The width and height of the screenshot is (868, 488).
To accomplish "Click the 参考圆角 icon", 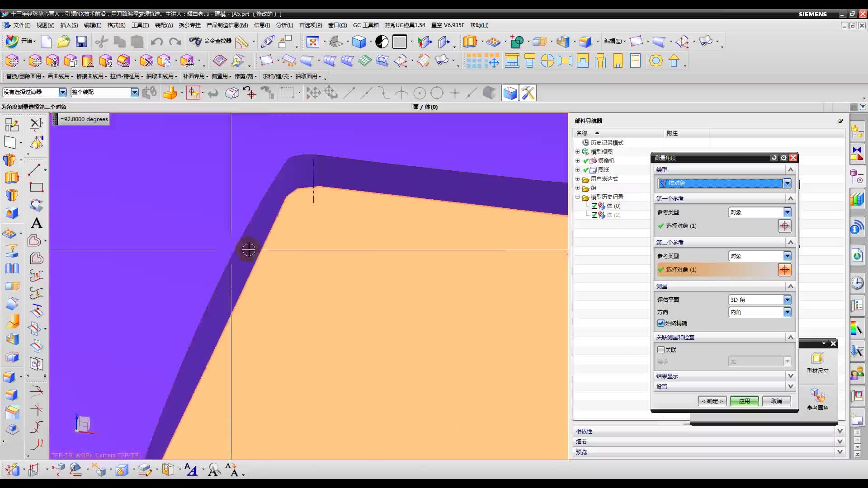I will [817, 396].
